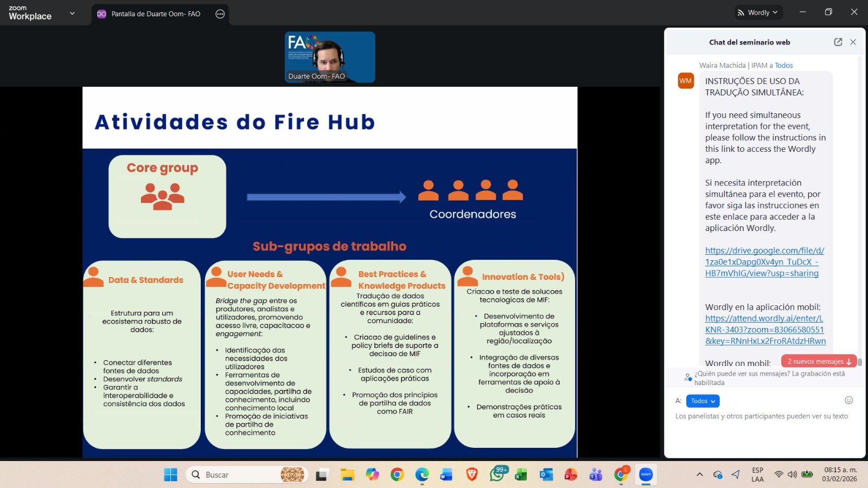Screen dimensions: 868x488
Task: Open the Todos recipient dropdown
Action: click(x=703, y=401)
